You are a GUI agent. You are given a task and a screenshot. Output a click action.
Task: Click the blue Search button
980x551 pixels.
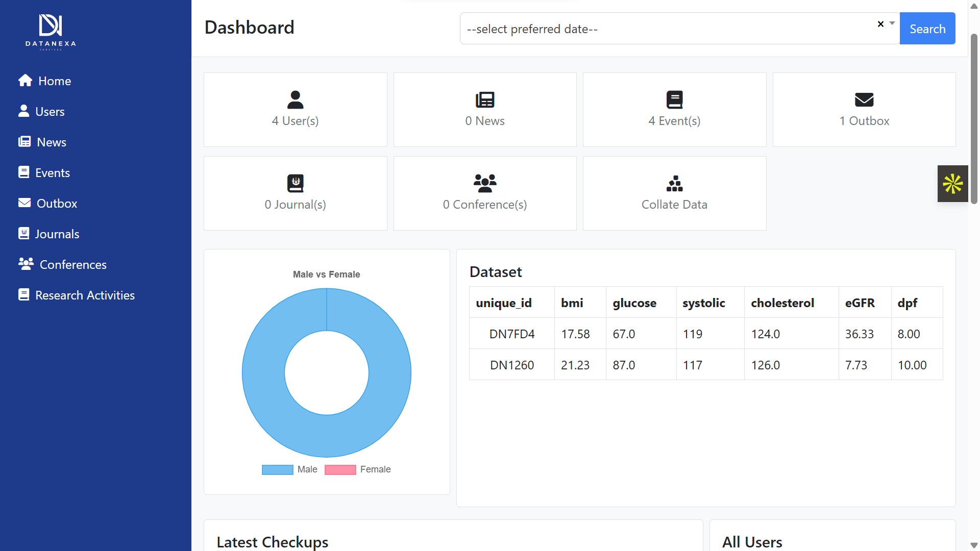coord(927,29)
